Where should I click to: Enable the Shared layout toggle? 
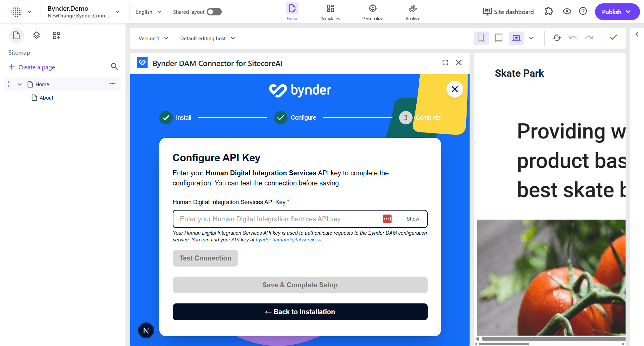tap(214, 12)
